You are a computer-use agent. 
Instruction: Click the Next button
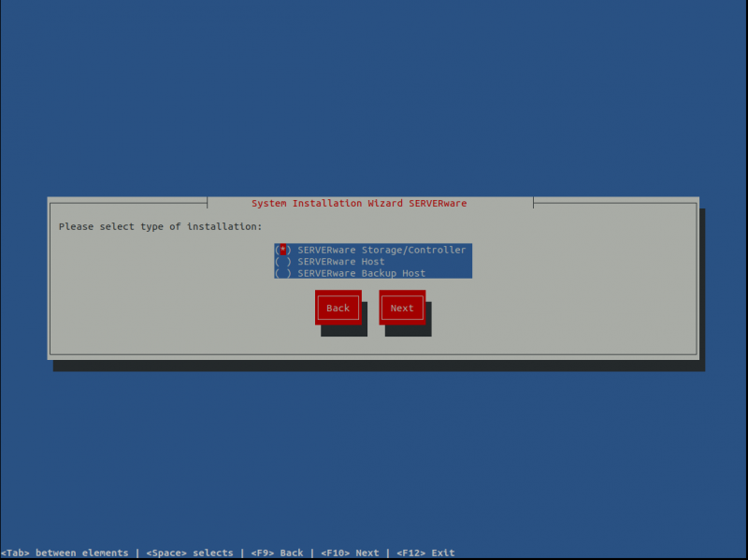[x=402, y=308]
